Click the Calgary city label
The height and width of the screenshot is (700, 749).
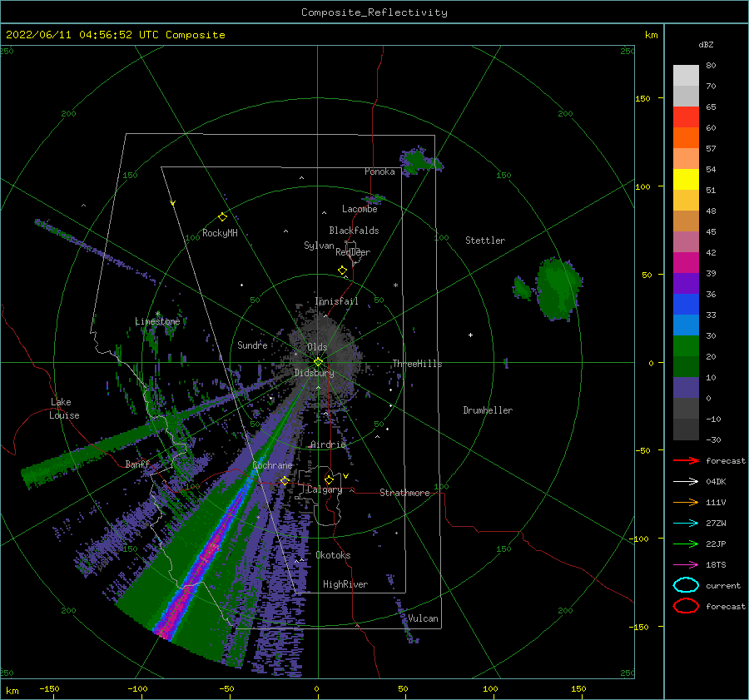325,489
